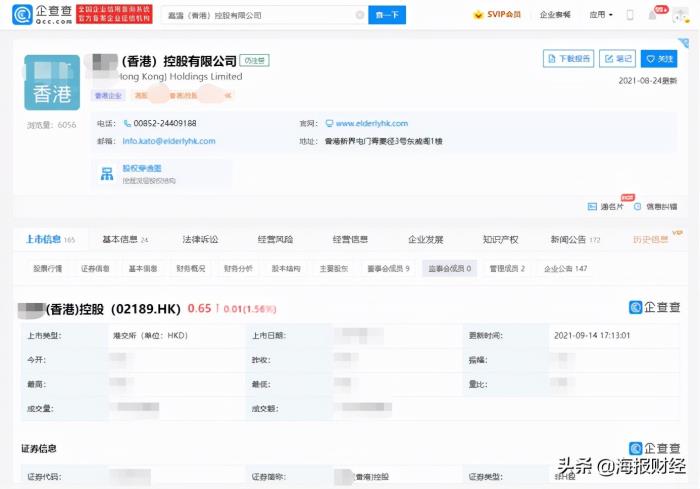Toggle 关注 to follow this company
Image resolution: width=700 pixels, height=489 pixels.
point(659,59)
